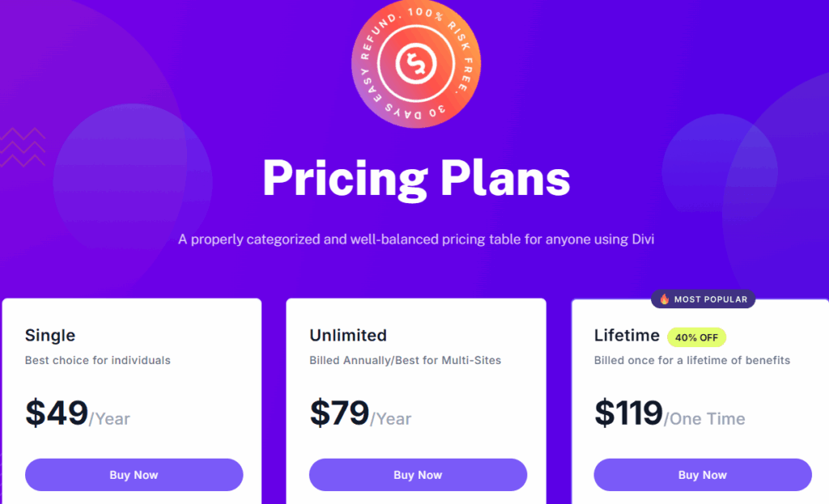Click 'Best choice for individuals' description
This screenshot has height=504, width=829.
tap(98, 360)
